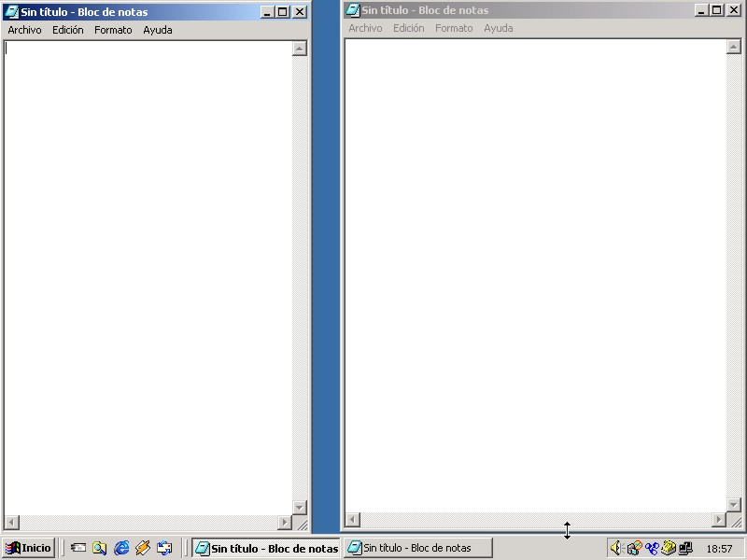The image size is (747, 560).
Task: Open Archivo menu in left Notepad window
Action: (25, 30)
